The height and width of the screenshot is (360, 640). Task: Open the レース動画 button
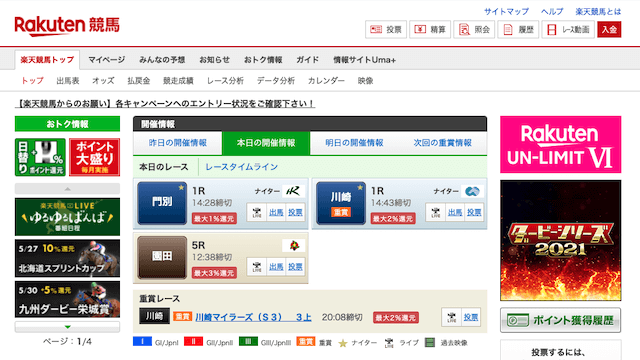(568, 29)
